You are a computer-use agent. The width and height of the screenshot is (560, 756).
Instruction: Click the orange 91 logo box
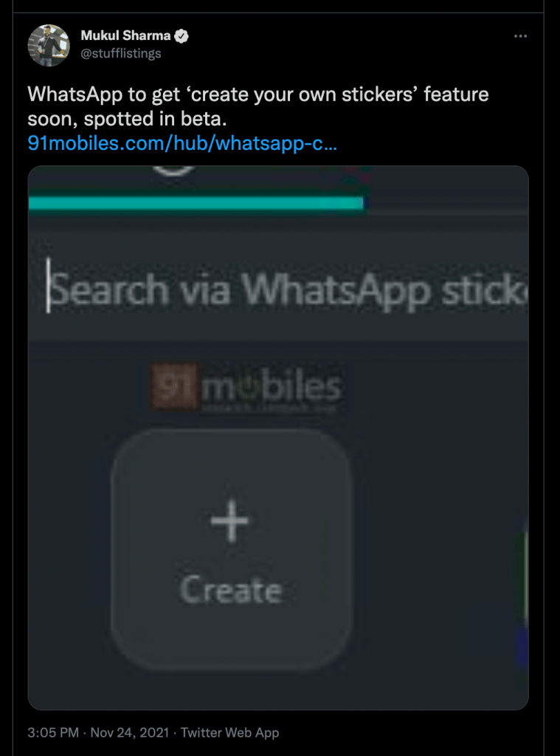pyautogui.click(x=174, y=385)
